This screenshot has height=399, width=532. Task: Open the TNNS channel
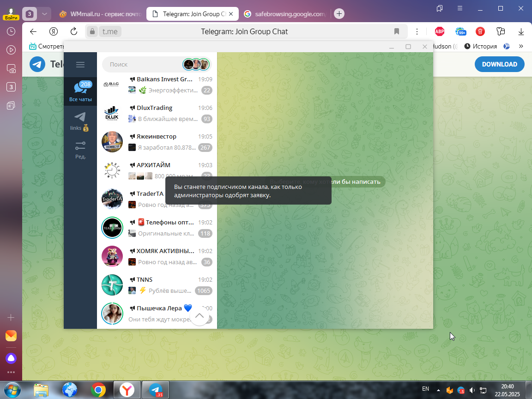(x=157, y=284)
